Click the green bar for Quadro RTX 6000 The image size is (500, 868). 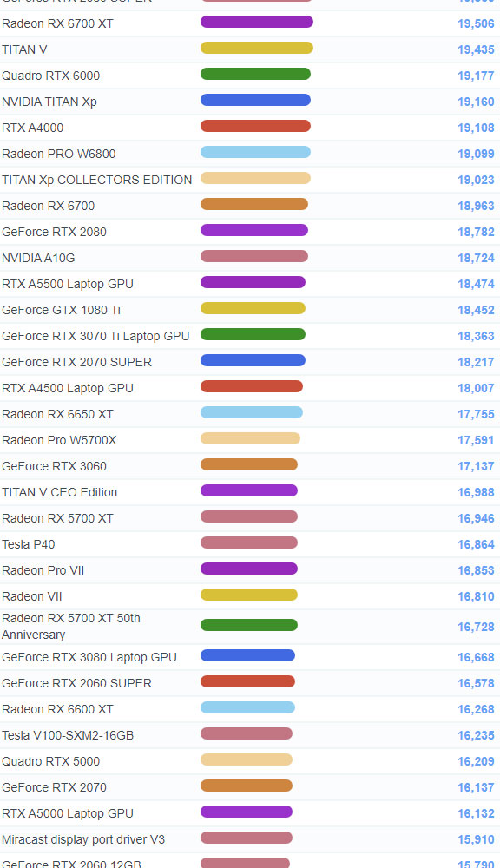tap(255, 74)
